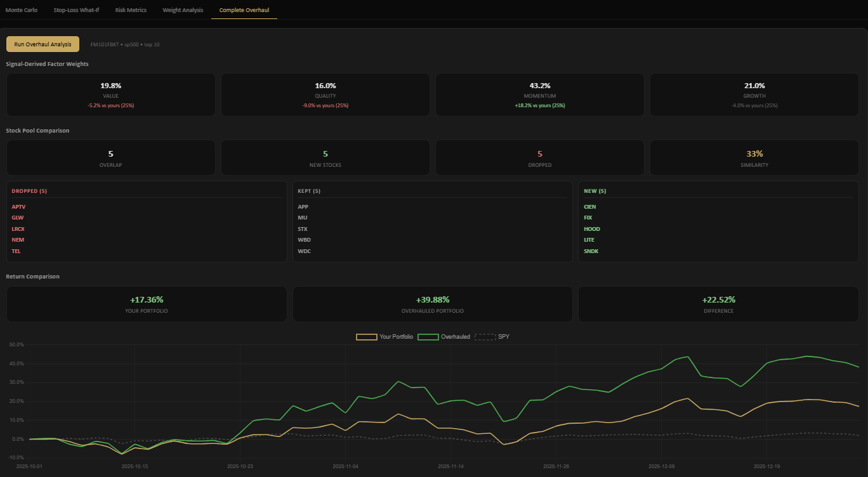Select the 33% SIMILARITY card
This screenshot has width=868, height=477.
coord(754,157)
